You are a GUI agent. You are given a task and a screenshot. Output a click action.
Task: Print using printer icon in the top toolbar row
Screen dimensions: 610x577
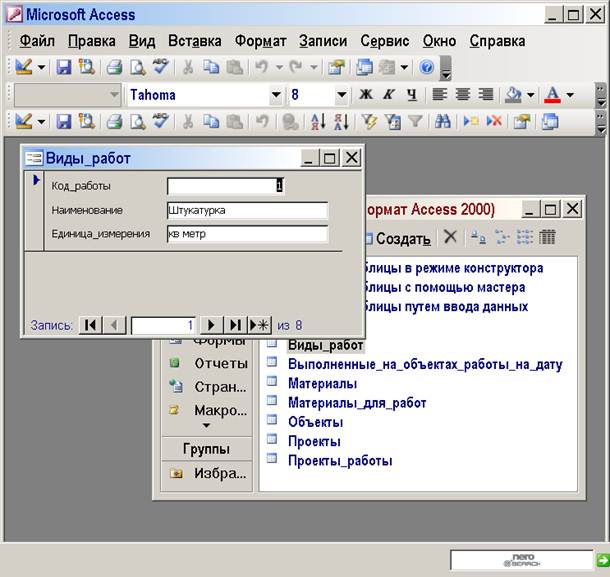114,67
